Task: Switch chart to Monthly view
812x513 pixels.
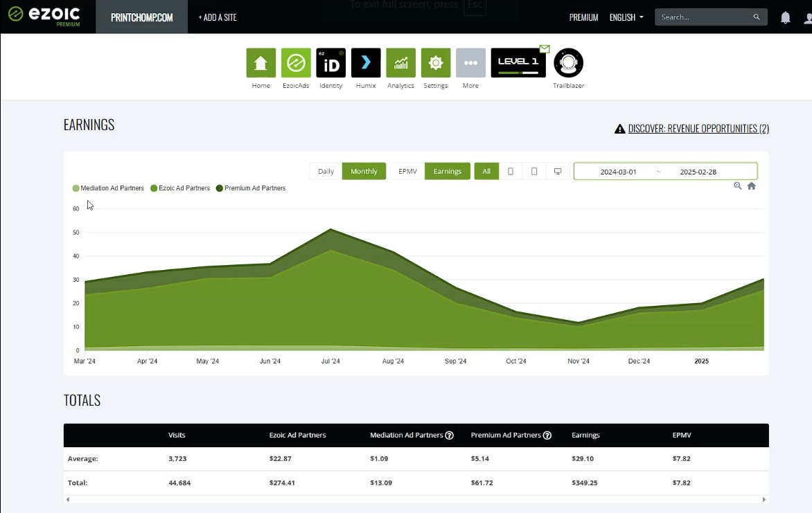Action: click(x=364, y=171)
